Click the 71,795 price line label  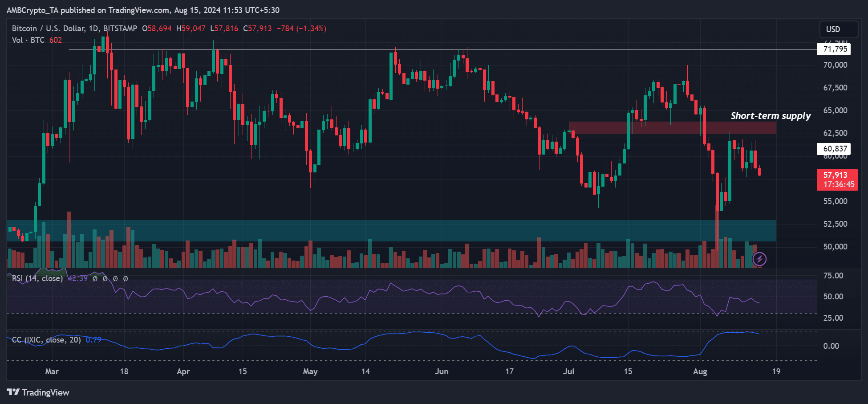834,49
